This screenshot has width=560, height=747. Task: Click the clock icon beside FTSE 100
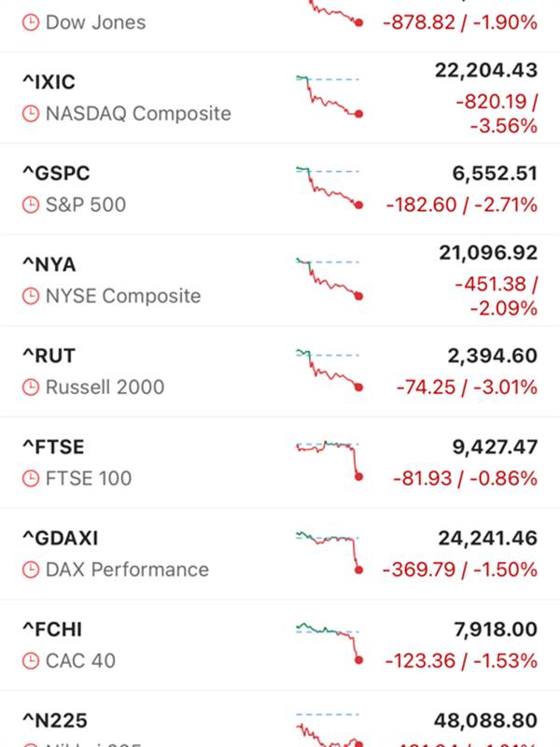(x=32, y=479)
